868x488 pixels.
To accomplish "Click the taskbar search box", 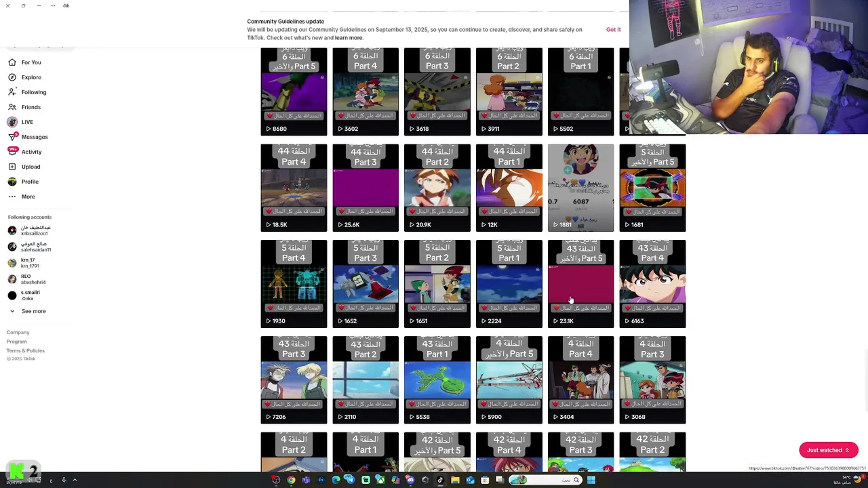I will point(546,480).
